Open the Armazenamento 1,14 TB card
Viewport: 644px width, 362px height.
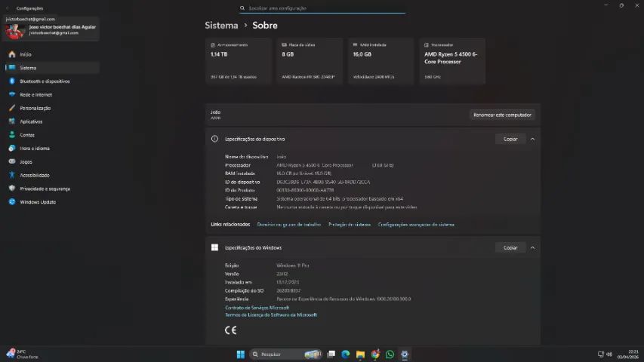239,61
